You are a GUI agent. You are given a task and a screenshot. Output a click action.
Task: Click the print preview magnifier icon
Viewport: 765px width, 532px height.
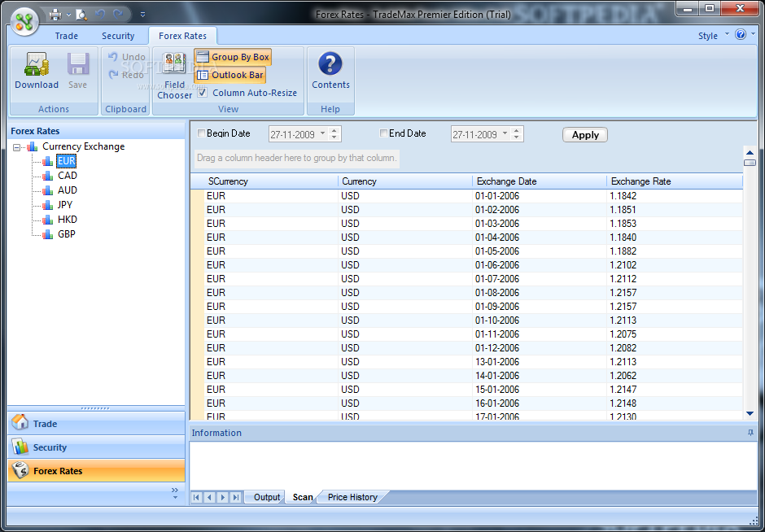click(81, 15)
